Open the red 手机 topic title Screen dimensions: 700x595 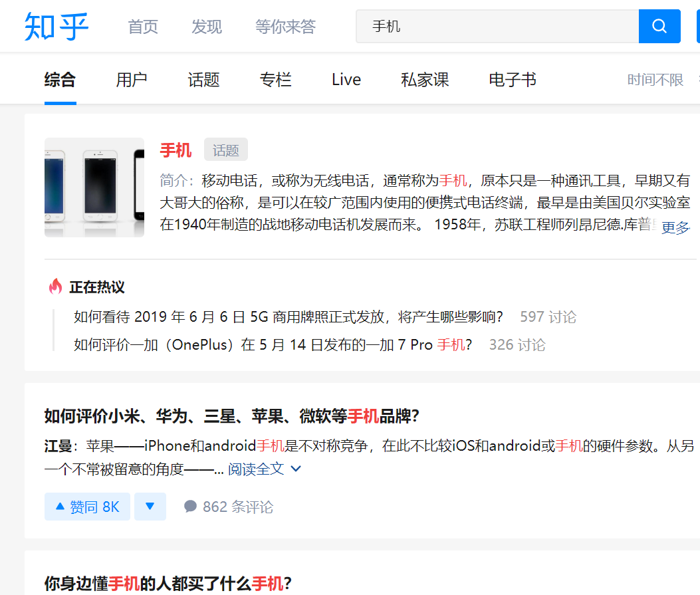(x=176, y=150)
